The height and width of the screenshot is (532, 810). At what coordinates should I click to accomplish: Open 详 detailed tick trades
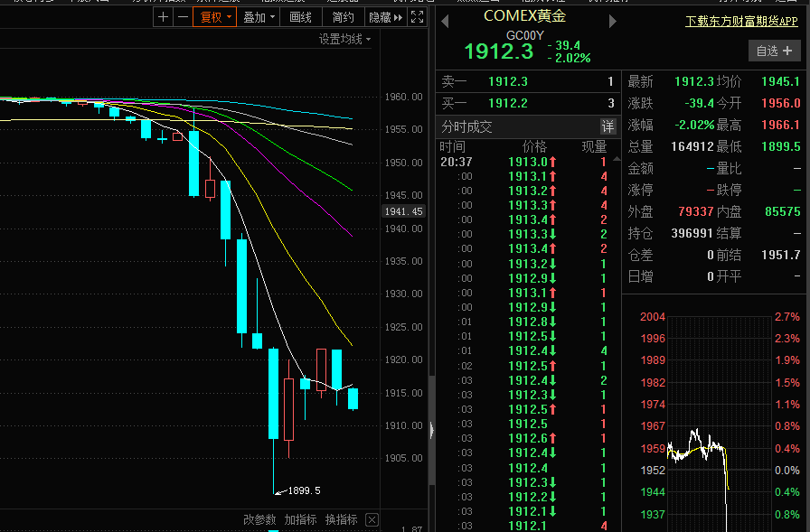coord(608,126)
